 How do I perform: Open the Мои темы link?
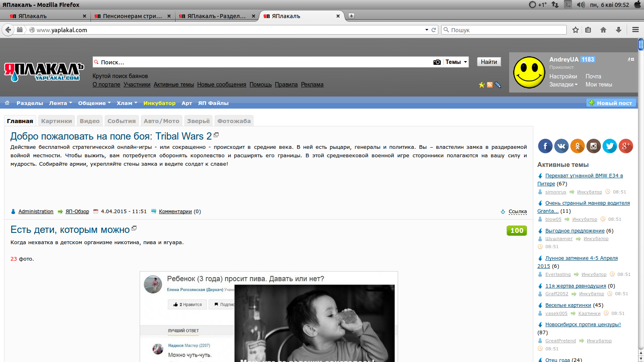pyautogui.click(x=599, y=84)
